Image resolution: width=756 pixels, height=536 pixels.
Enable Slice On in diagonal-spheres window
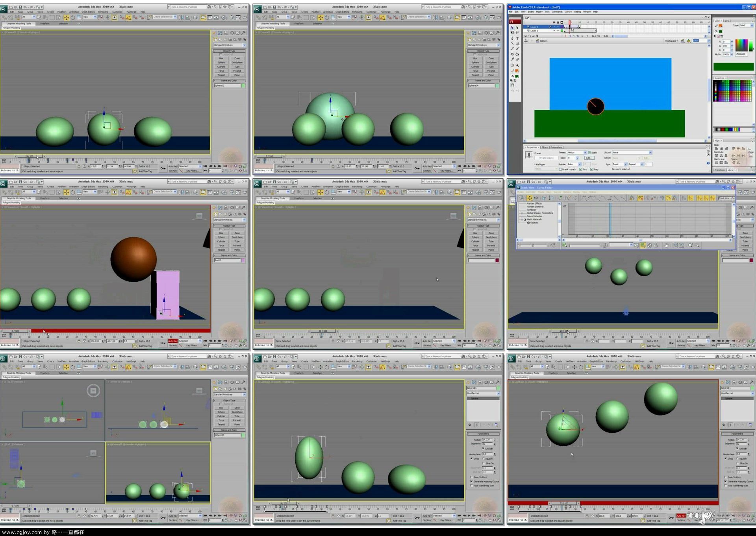click(738, 463)
